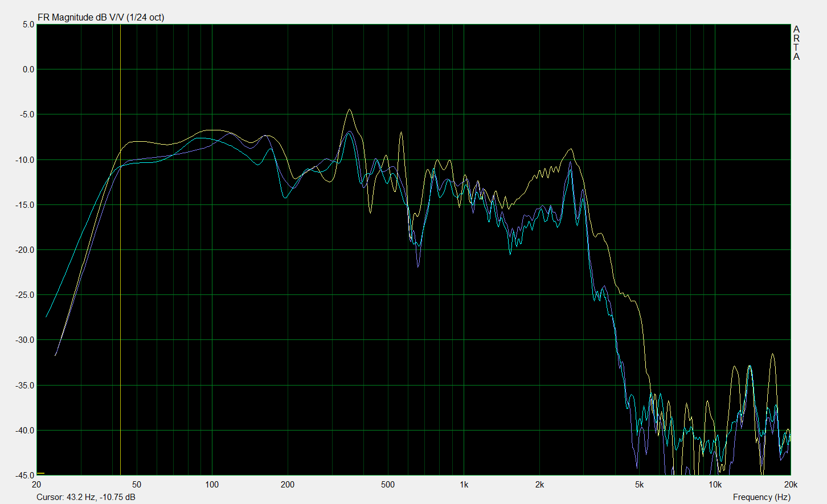Screen dimensions: 827x504
Task: Click the 5.0 value on the dB axis
Action: [28, 24]
